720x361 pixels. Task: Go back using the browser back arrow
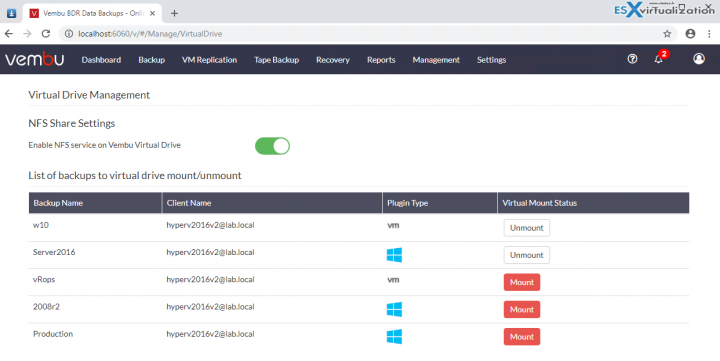(x=9, y=34)
